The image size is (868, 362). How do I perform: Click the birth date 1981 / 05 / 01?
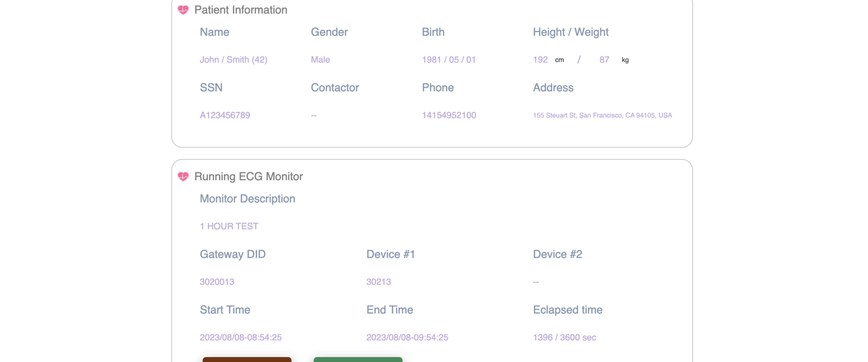click(x=449, y=60)
